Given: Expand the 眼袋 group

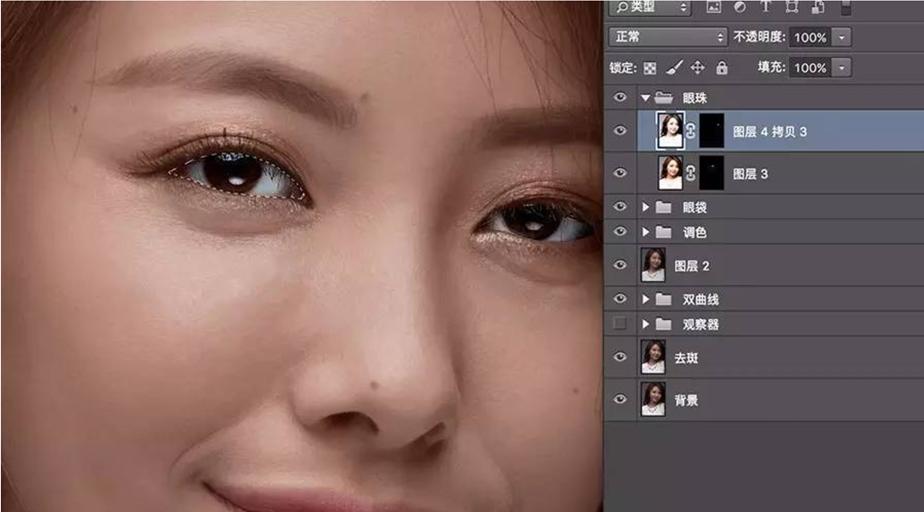Looking at the screenshot, I should point(645,207).
